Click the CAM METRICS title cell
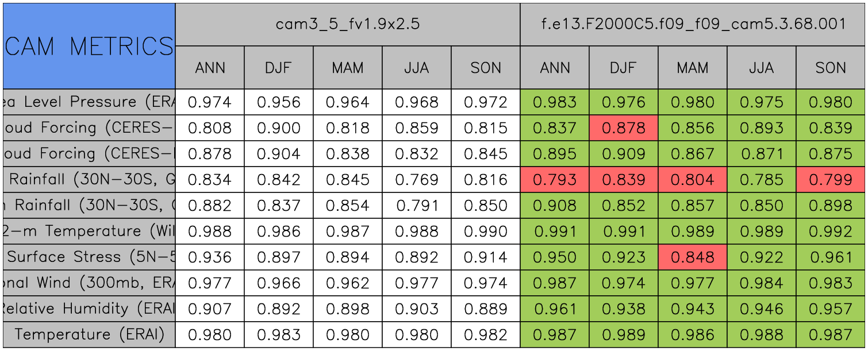This screenshot has width=868, height=351. (x=89, y=46)
